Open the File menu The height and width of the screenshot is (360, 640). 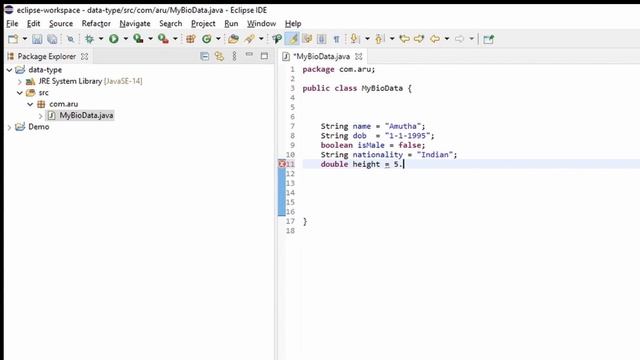coord(12,24)
